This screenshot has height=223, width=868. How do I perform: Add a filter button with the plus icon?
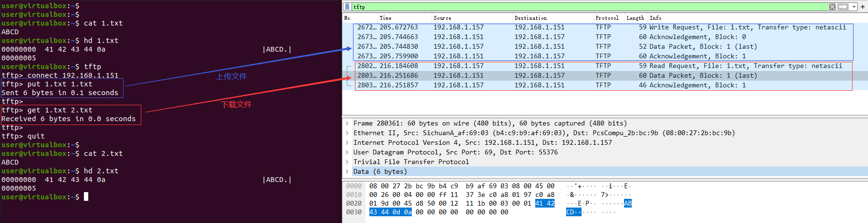coord(863,7)
